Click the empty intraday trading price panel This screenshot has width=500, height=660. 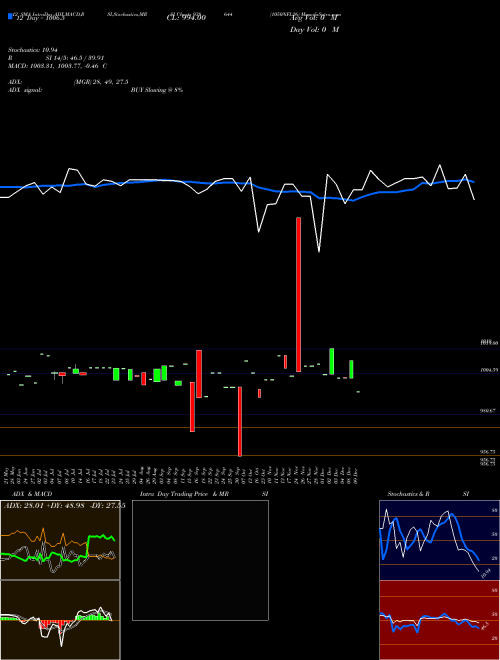(x=200, y=560)
